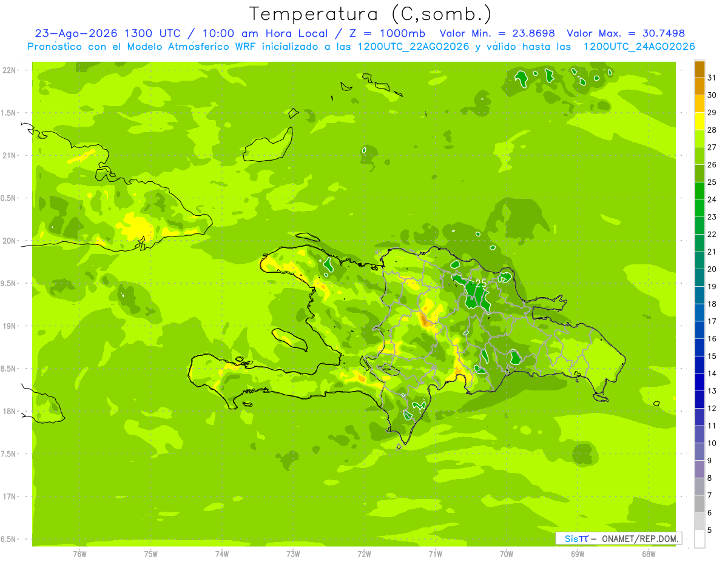Click the '17N' latitude label
The image size is (728, 562).
pos(10,497)
